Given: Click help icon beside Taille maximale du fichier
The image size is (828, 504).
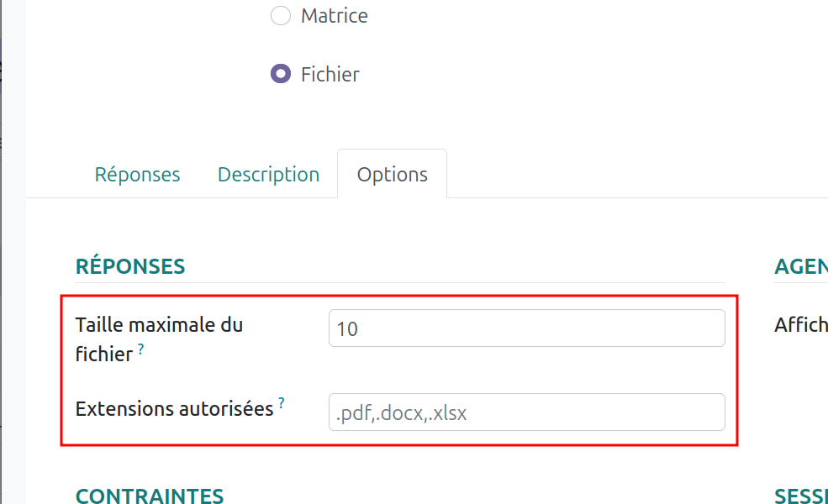Looking at the screenshot, I should pyautogui.click(x=140, y=349).
